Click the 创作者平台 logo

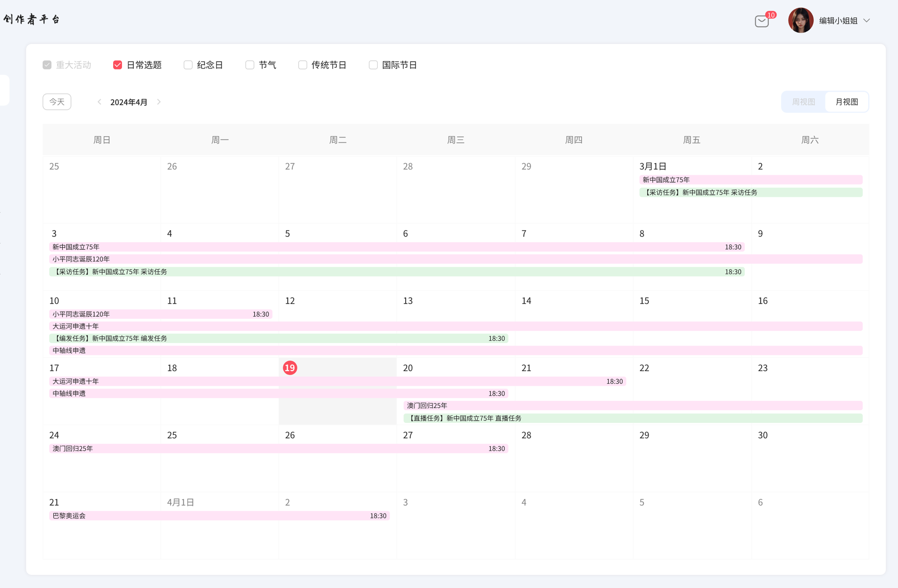tap(32, 19)
